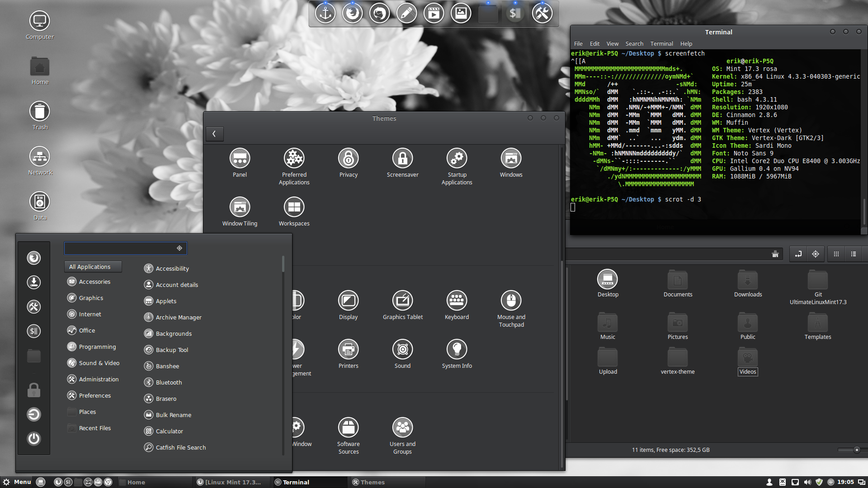868x488 pixels.
Task: Switch file manager to icon view
Action: 836,254
